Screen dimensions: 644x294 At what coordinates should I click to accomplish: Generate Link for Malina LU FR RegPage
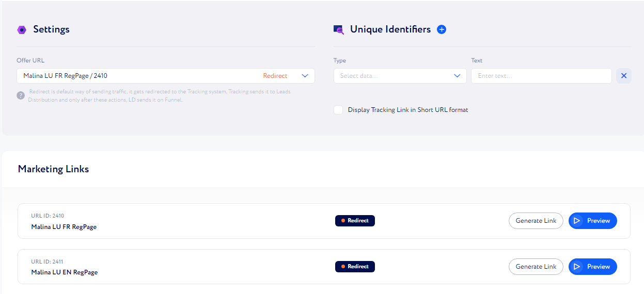[x=536, y=221]
